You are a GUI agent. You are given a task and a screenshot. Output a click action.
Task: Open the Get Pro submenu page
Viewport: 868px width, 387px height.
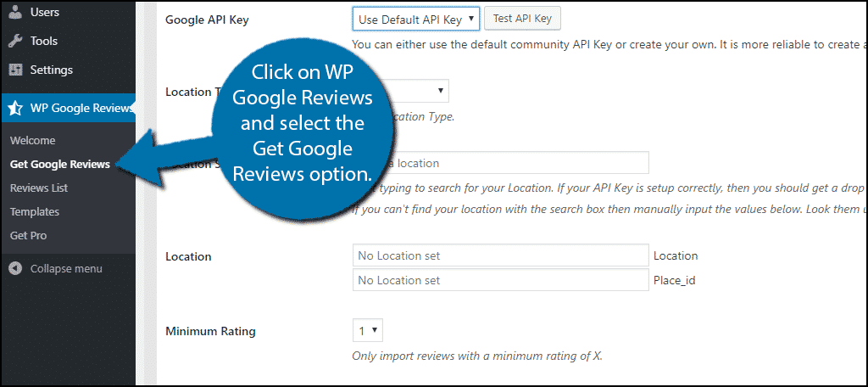pos(28,236)
